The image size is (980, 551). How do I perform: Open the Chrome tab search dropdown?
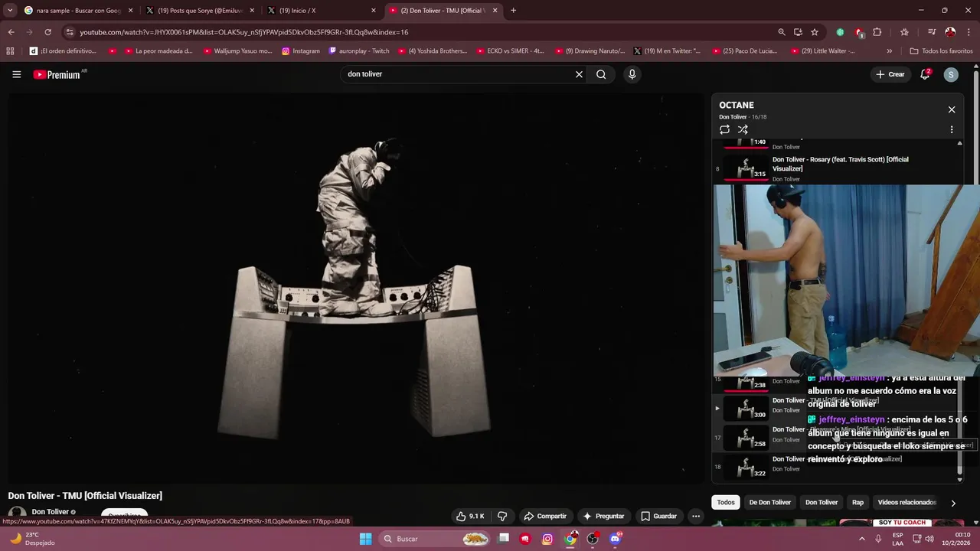tap(9, 11)
